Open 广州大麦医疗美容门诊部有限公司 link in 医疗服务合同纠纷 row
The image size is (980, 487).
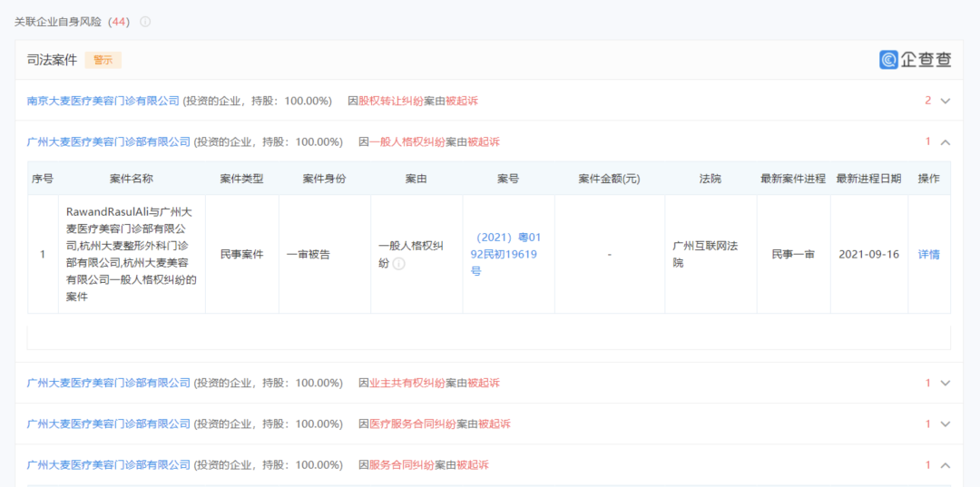point(109,424)
